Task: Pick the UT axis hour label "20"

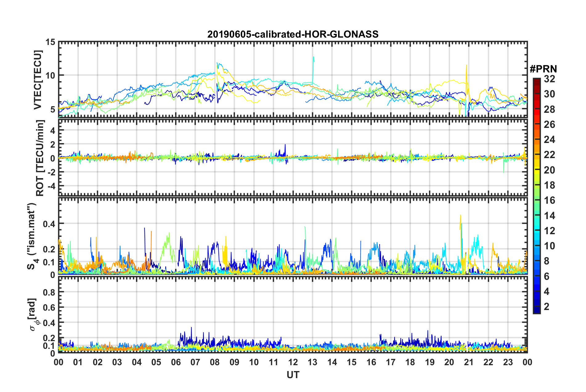Action: tap(449, 362)
